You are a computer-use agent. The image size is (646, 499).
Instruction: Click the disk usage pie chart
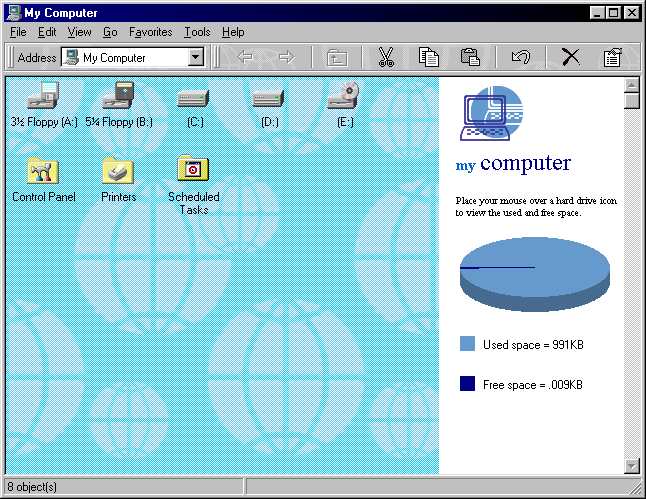(535, 274)
